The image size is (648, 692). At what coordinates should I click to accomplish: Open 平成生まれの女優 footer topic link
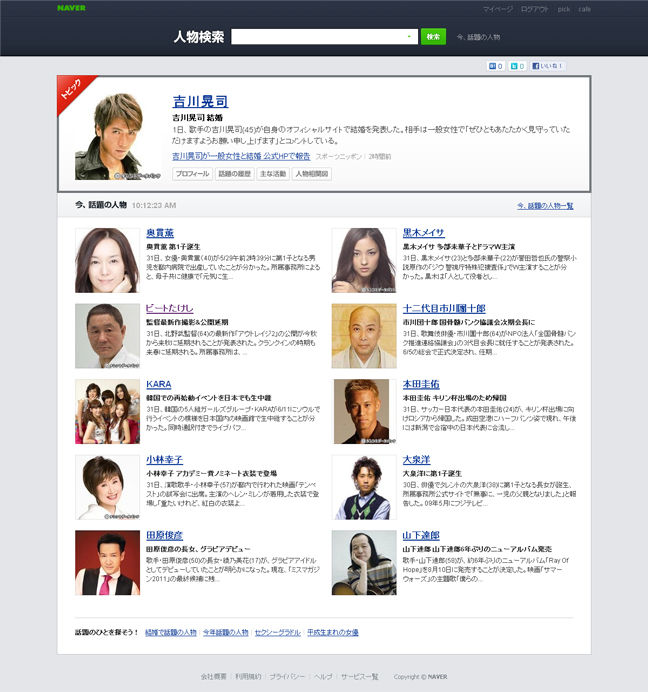[333, 632]
